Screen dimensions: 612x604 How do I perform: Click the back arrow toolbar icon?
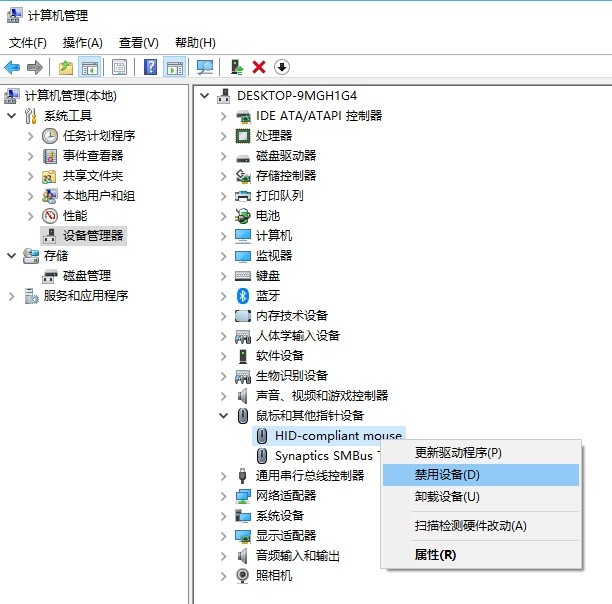pos(12,68)
